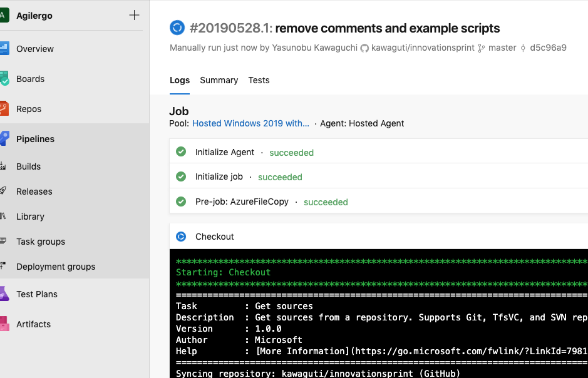Open Deployment groups under Pipelines
Image resolution: width=588 pixels, height=378 pixels.
56,267
